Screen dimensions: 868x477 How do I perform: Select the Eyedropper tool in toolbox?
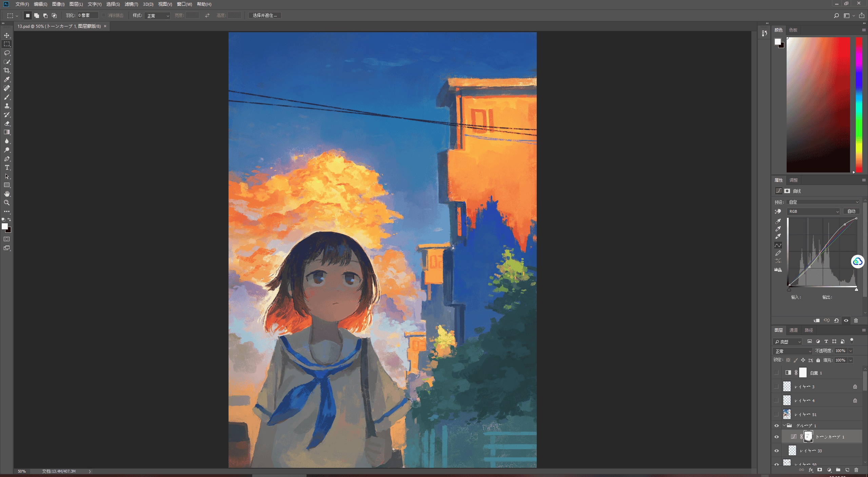7,79
